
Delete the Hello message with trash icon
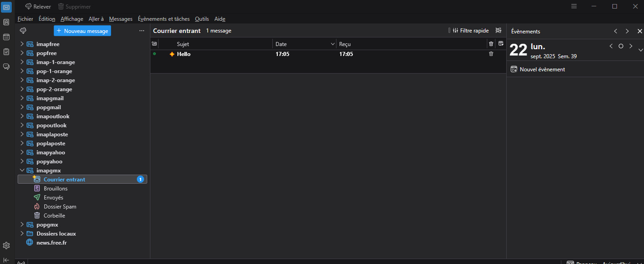pyautogui.click(x=491, y=54)
